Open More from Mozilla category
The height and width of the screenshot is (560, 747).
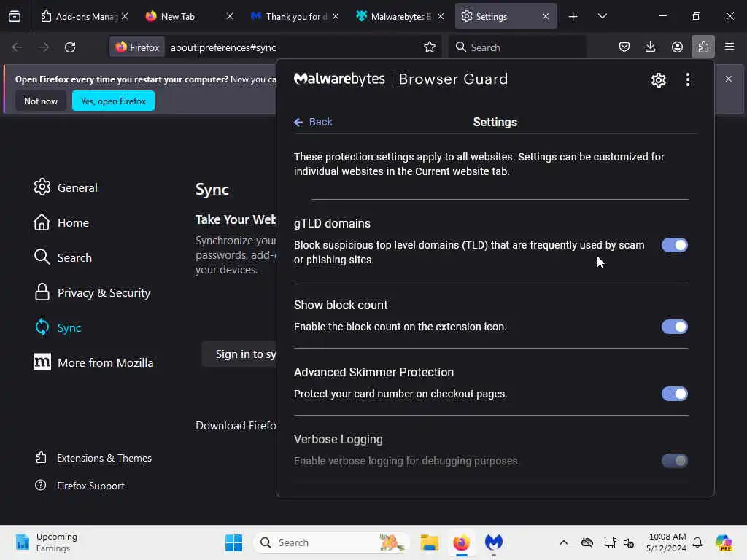(x=93, y=362)
